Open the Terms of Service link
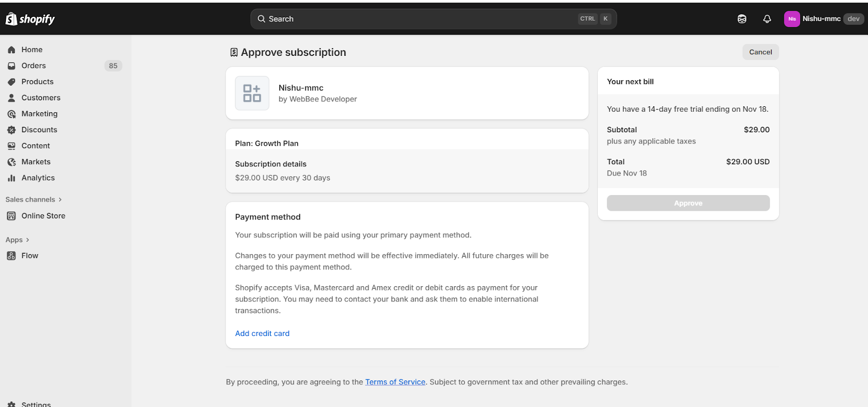 [x=395, y=382]
